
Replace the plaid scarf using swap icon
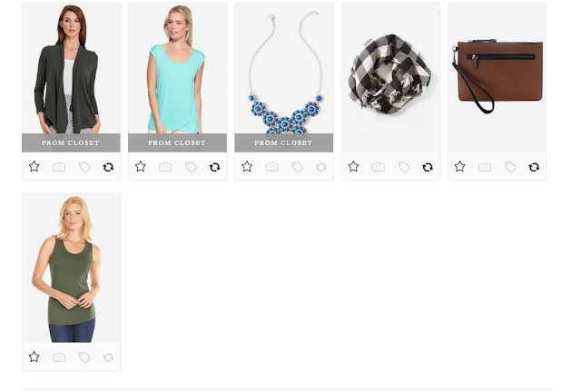point(428,167)
